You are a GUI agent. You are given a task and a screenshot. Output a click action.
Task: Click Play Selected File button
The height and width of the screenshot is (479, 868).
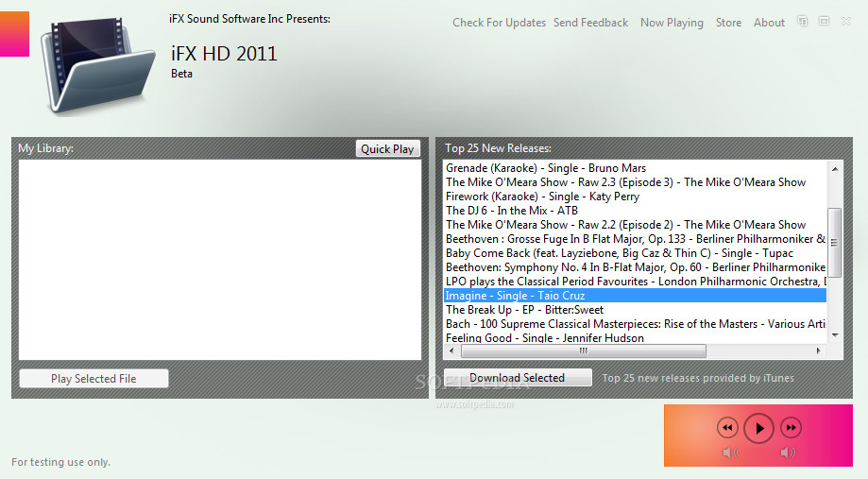pos(94,379)
